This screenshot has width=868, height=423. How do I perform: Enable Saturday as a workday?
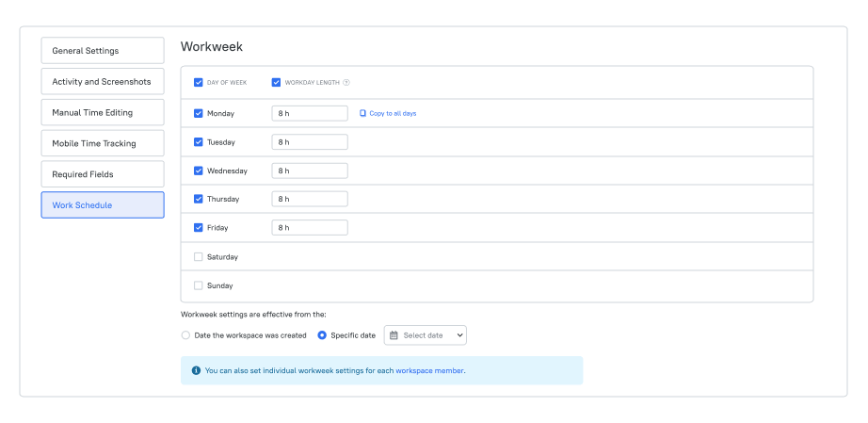coord(199,257)
